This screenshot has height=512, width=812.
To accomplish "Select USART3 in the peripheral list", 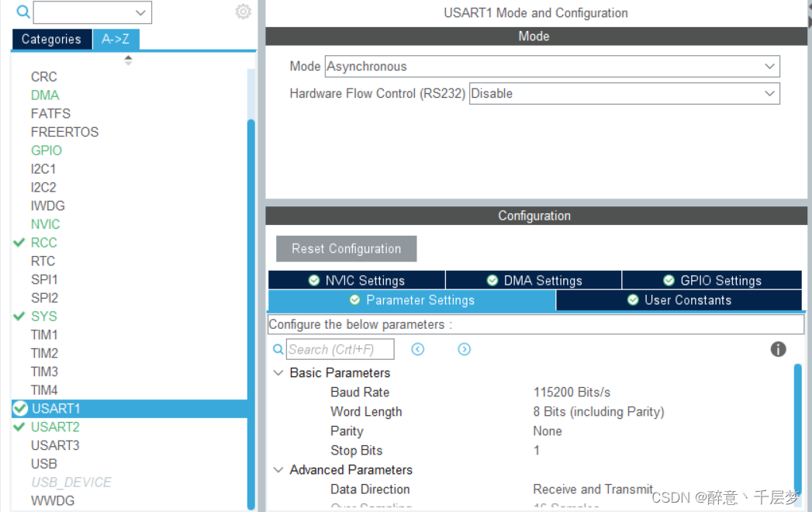I will (x=55, y=445).
